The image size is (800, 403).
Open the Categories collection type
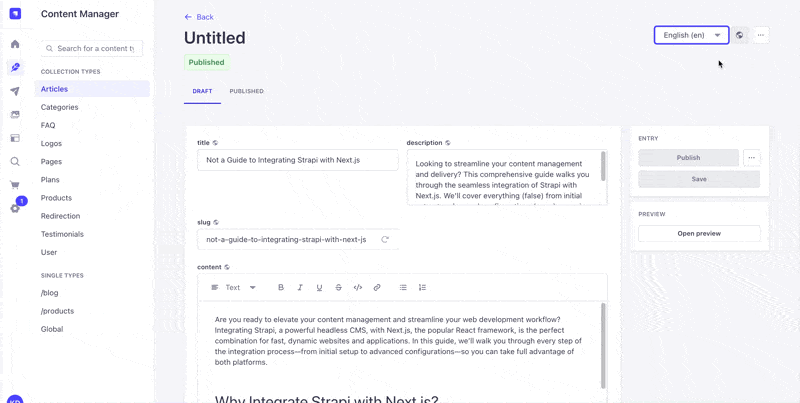click(x=59, y=107)
